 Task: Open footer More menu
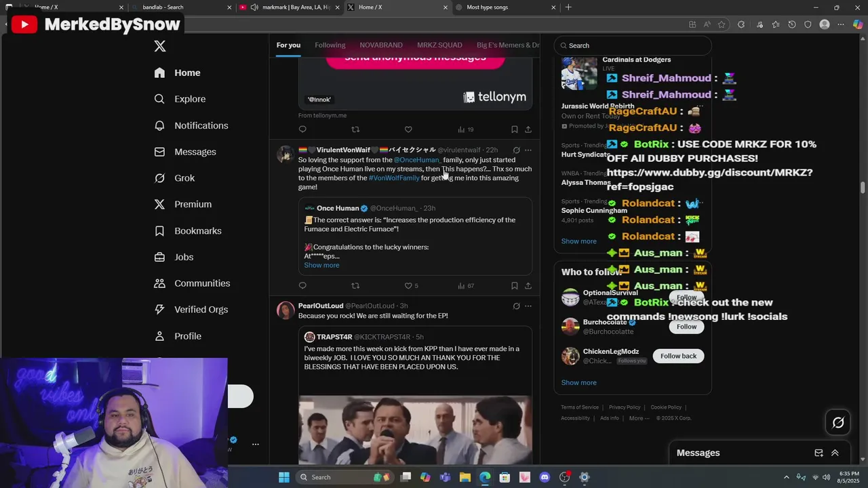pos(639,418)
